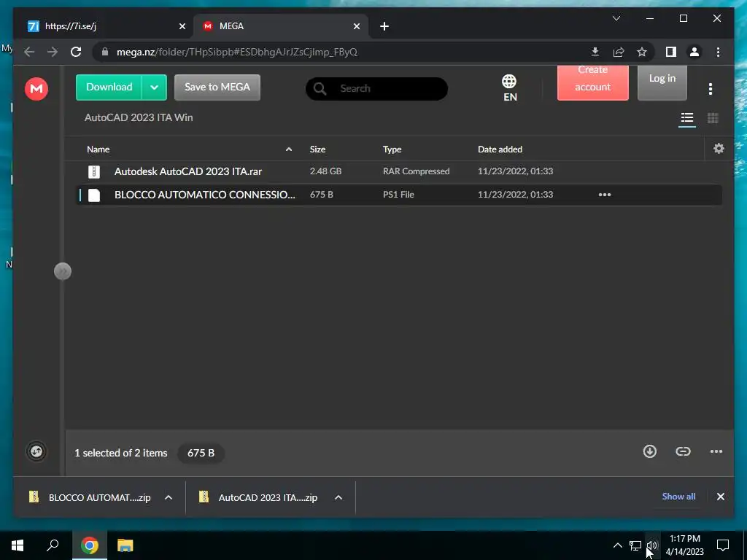Reload the page

pyautogui.click(x=76, y=52)
